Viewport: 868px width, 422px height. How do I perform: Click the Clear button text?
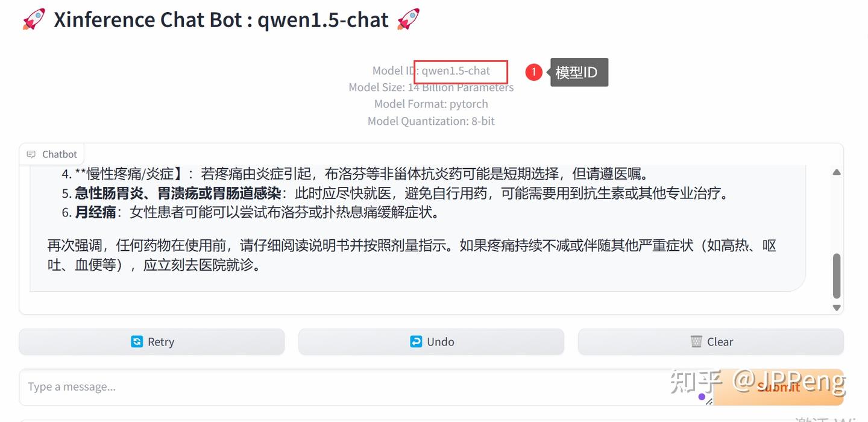click(720, 342)
